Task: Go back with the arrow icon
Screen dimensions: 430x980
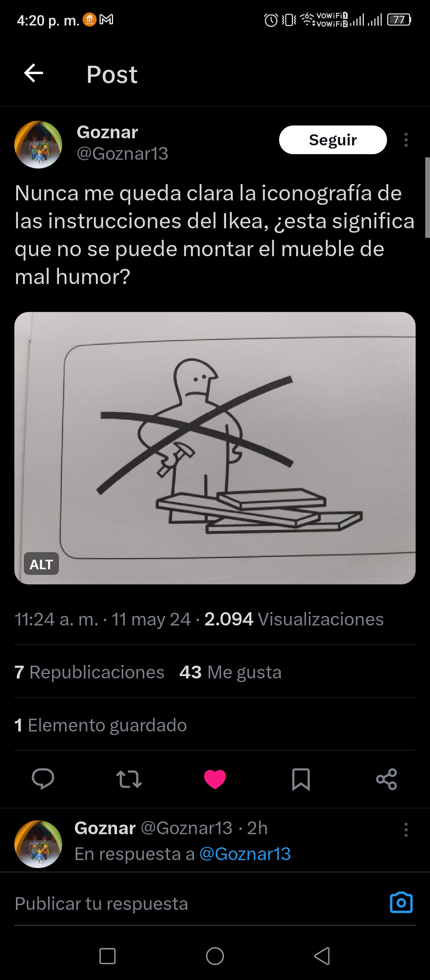Action: click(34, 73)
